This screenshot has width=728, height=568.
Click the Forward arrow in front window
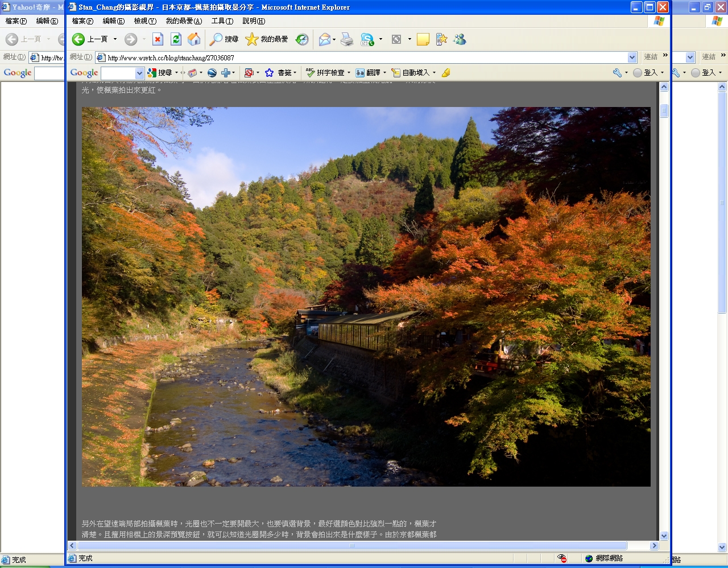[x=131, y=39]
